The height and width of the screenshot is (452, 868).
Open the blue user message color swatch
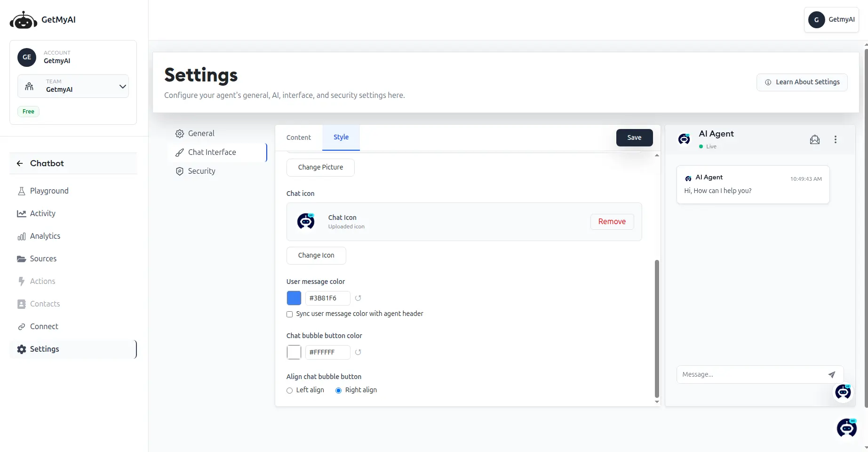click(x=294, y=298)
